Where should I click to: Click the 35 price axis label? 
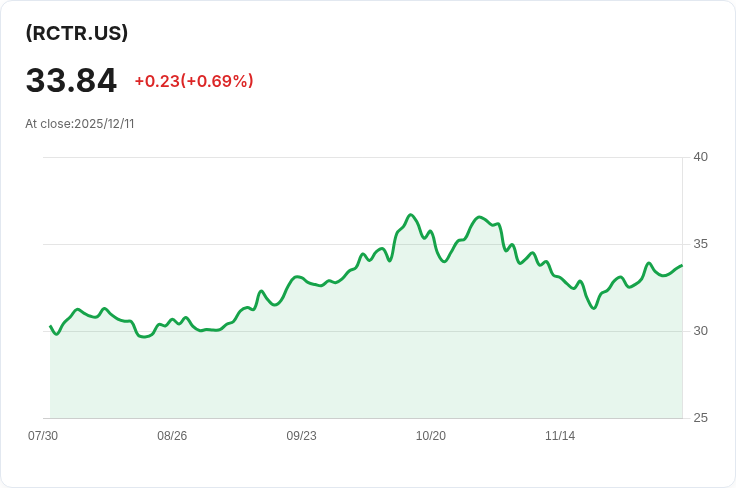[700, 244]
